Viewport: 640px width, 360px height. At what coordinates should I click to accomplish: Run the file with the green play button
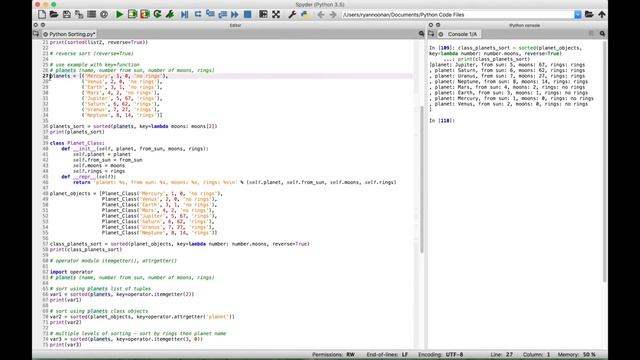tap(119, 14)
